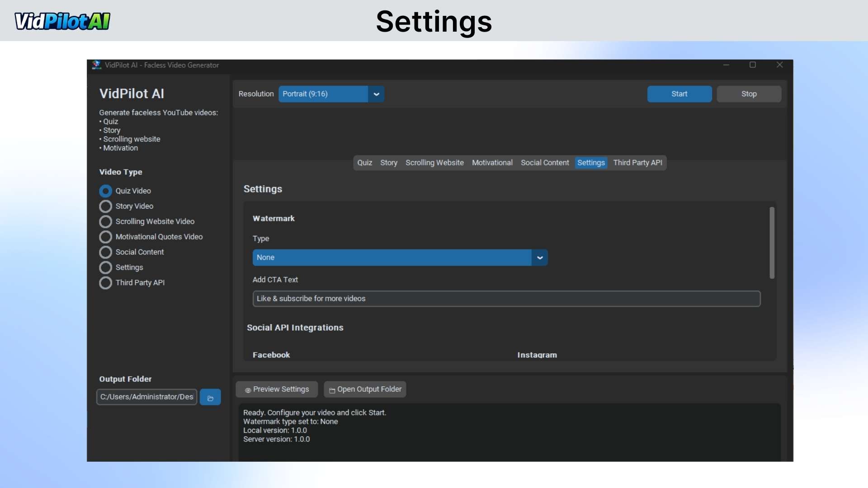Viewport: 868px width, 488px height.
Task: Click the output folder browse icon
Action: (210, 398)
